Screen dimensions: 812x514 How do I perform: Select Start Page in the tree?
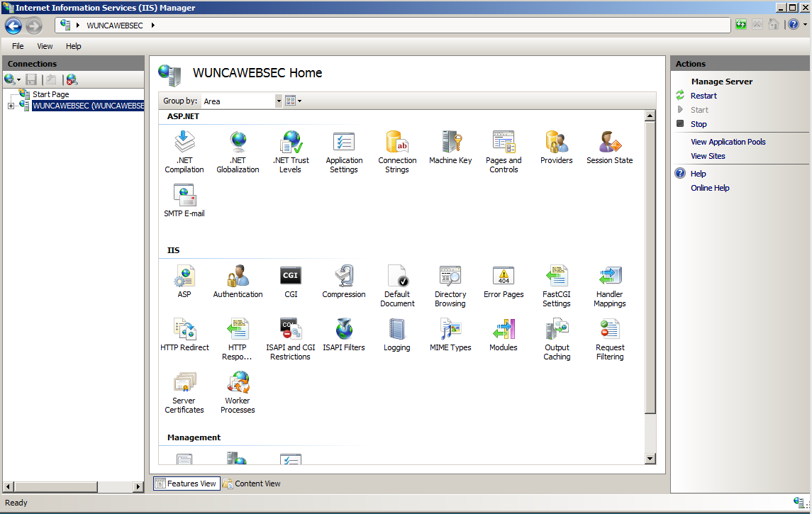click(51, 94)
